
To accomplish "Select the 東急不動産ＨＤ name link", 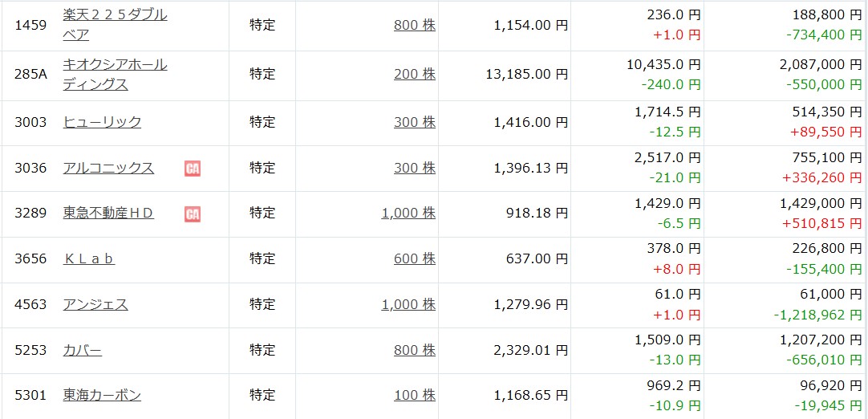I will [108, 213].
